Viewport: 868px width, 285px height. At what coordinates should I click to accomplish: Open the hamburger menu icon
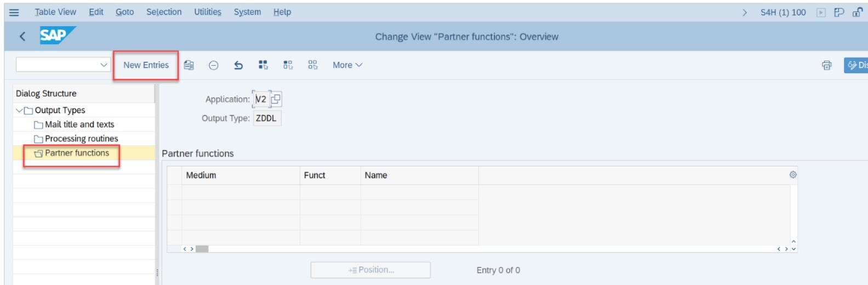click(x=14, y=12)
